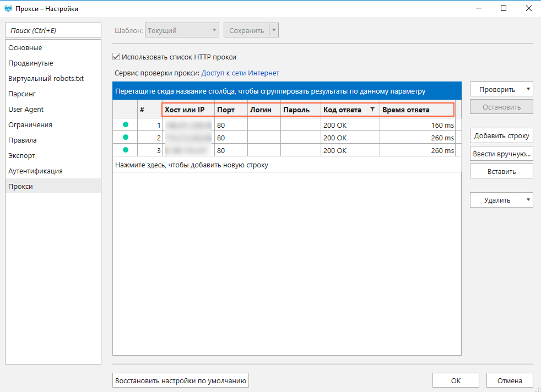Select the 160 ms response time cell
Screen dimensions: 541x392
pos(418,125)
